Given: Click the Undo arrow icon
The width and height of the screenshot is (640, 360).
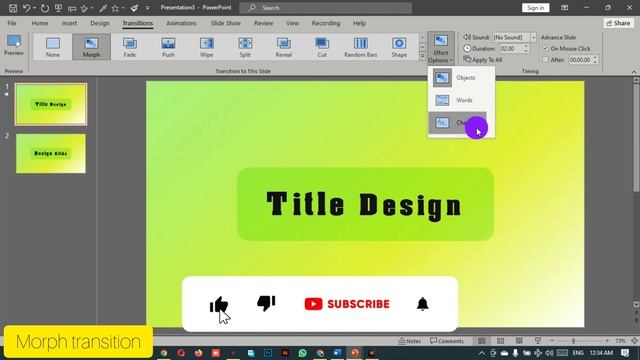Looking at the screenshot, I should (x=27, y=8).
